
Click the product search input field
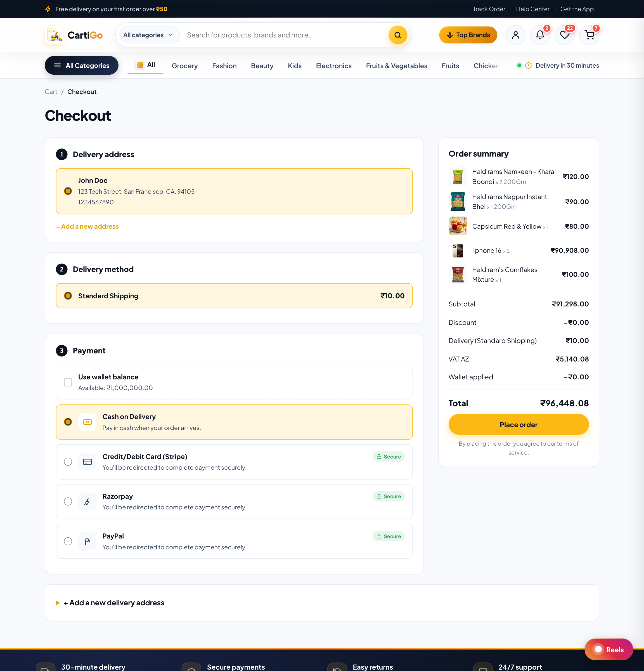tap(285, 35)
